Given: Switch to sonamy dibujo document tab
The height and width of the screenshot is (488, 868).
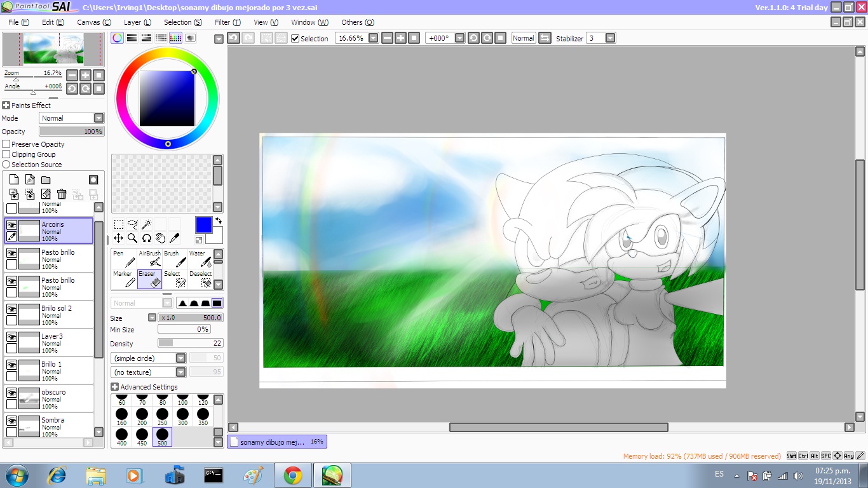Looking at the screenshot, I should pyautogui.click(x=277, y=442).
